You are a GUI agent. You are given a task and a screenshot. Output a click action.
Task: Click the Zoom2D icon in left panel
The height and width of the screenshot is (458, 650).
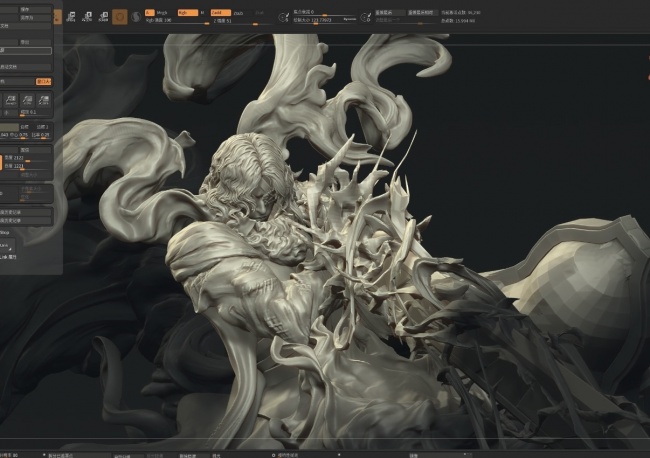coord(11,100)
